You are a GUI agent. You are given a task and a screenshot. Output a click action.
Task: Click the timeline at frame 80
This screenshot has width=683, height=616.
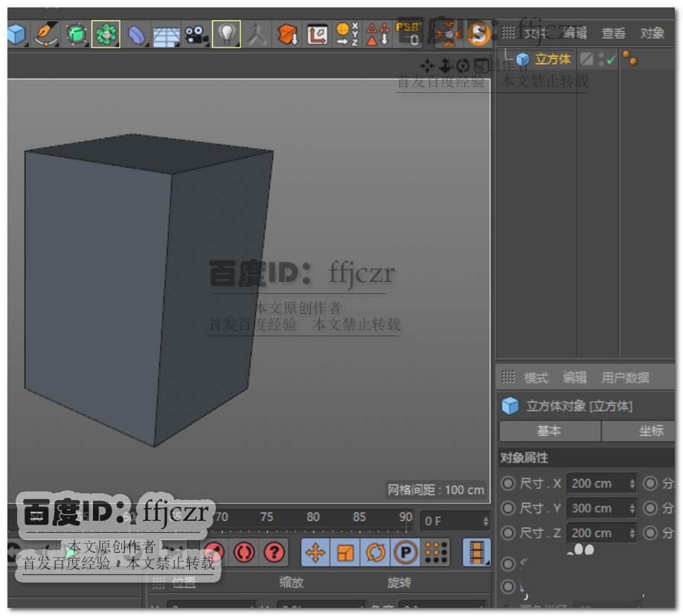312,518
